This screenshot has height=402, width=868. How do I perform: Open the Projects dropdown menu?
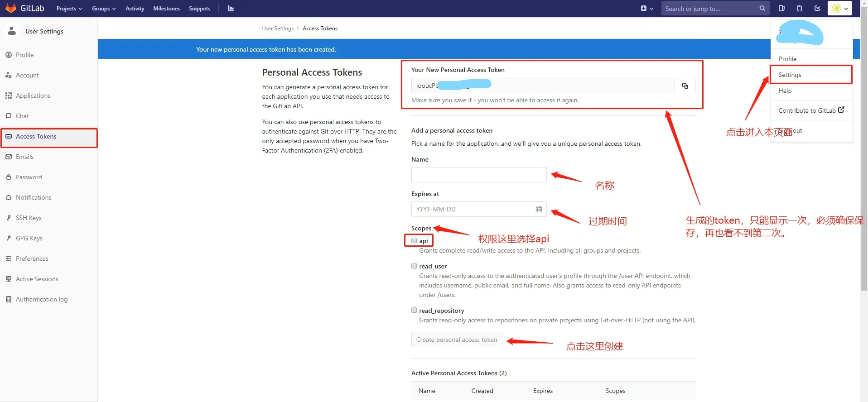click(69, 9)
